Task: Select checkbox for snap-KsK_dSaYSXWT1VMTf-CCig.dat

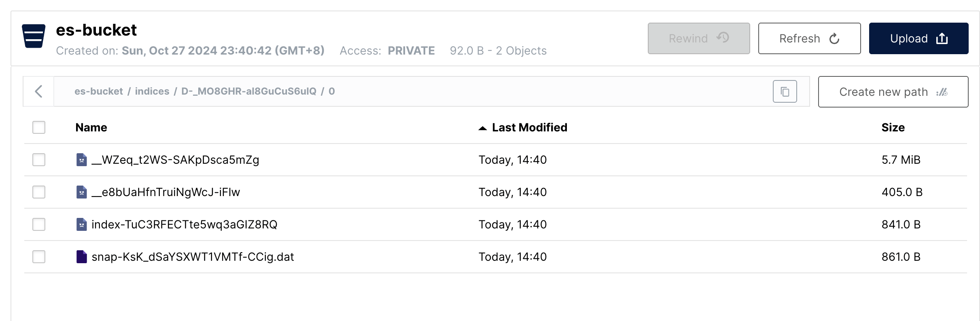Action: [39, 257]
